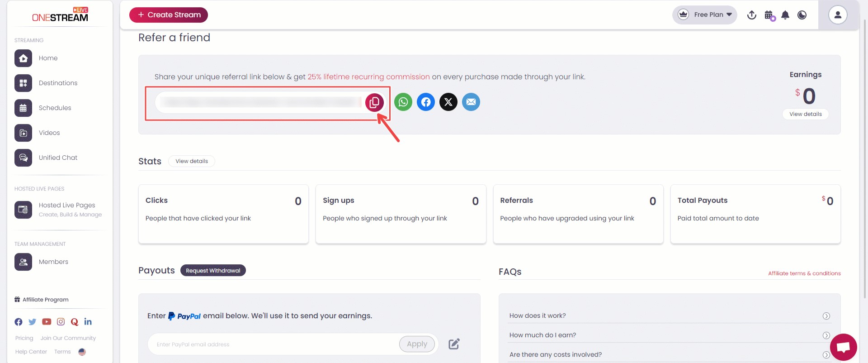Open Destinations in the sidebar
Image resolution: width=868 pixels, height=363 pixels.
click(x=58, y=83)
